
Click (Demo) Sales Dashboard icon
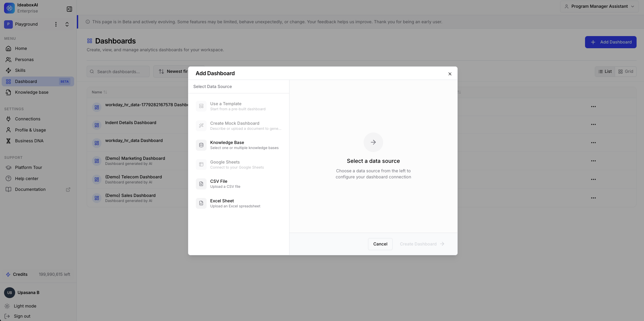click(97, 198)
